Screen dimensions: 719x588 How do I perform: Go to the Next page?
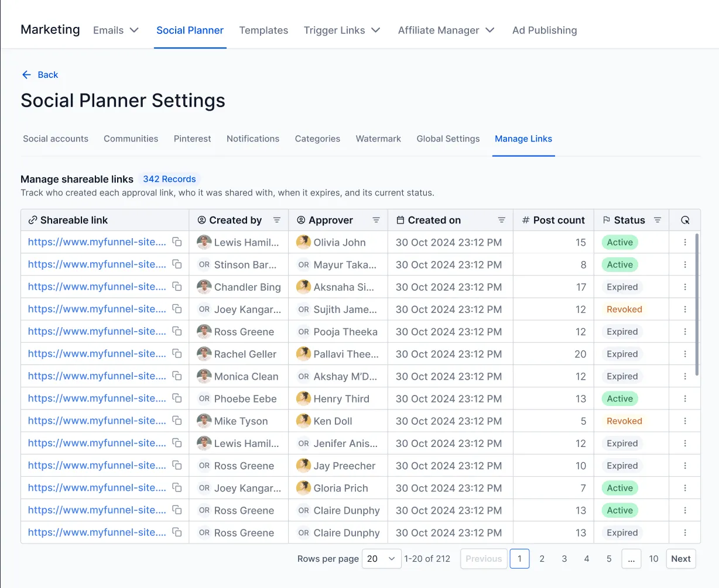(680, 559)
